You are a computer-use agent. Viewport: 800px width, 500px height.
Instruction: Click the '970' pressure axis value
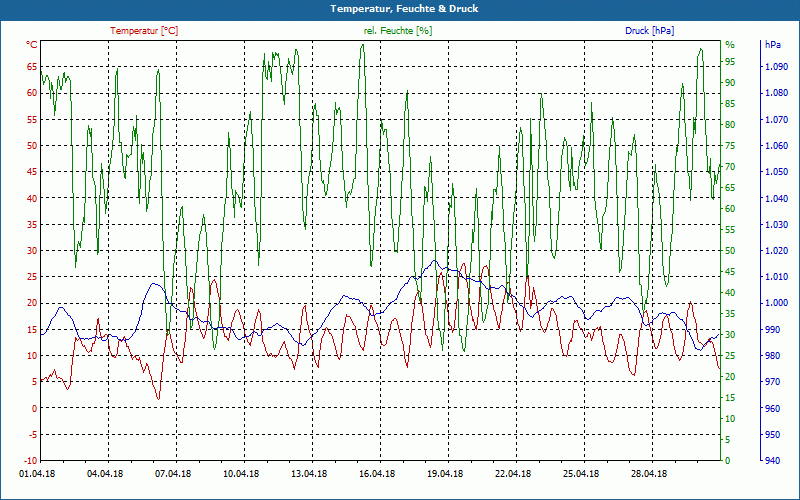click(x=773, y=382)
